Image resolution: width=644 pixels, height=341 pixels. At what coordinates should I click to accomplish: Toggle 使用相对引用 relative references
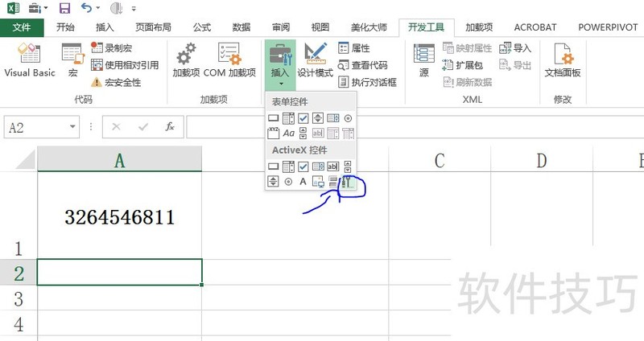tap(125, 65)
